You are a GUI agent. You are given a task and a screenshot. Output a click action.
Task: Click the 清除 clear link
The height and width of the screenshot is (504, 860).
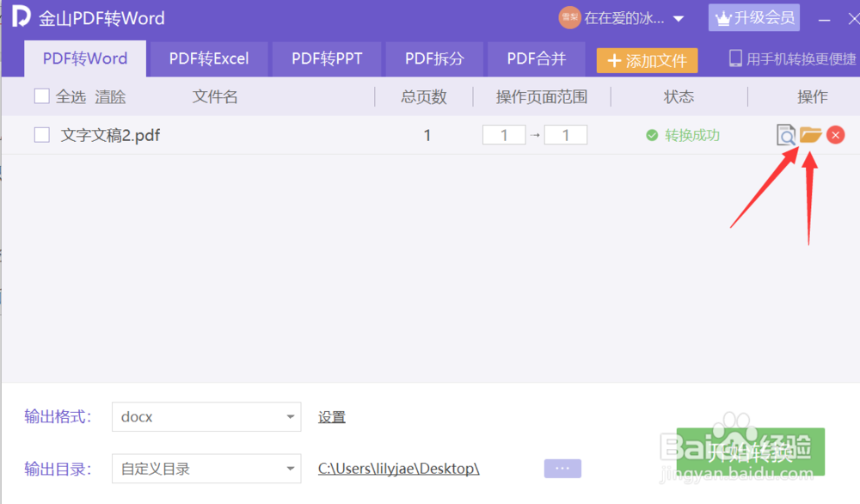coord(110,96)
